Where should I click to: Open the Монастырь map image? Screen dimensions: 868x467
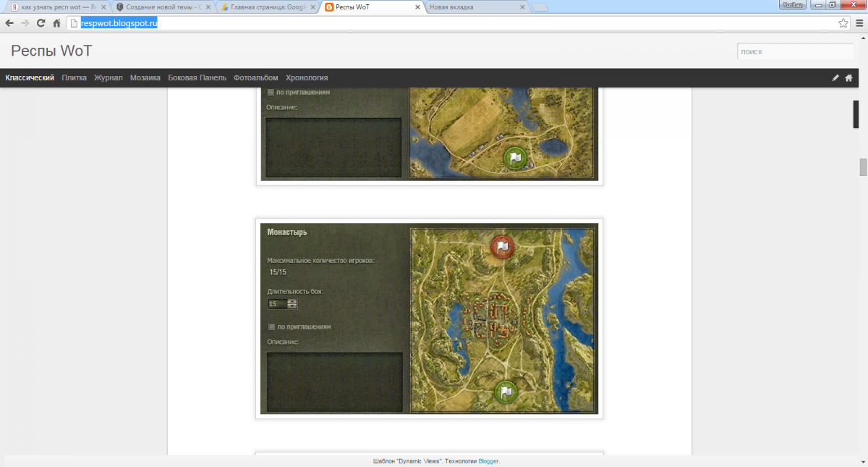(x=503, y=321)
